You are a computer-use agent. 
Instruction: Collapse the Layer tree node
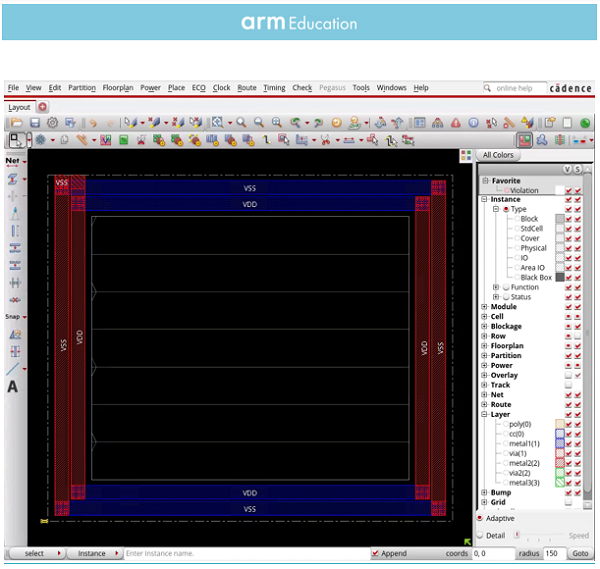pos(484,414)
